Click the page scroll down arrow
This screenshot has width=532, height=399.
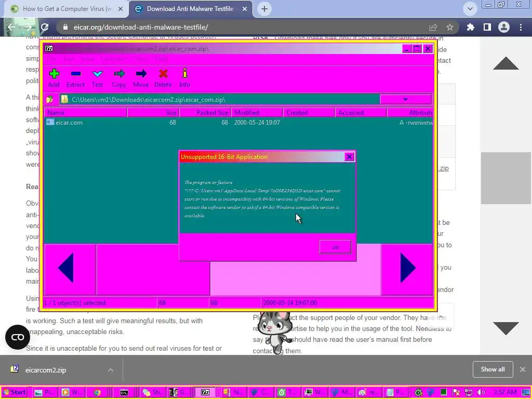506,328
